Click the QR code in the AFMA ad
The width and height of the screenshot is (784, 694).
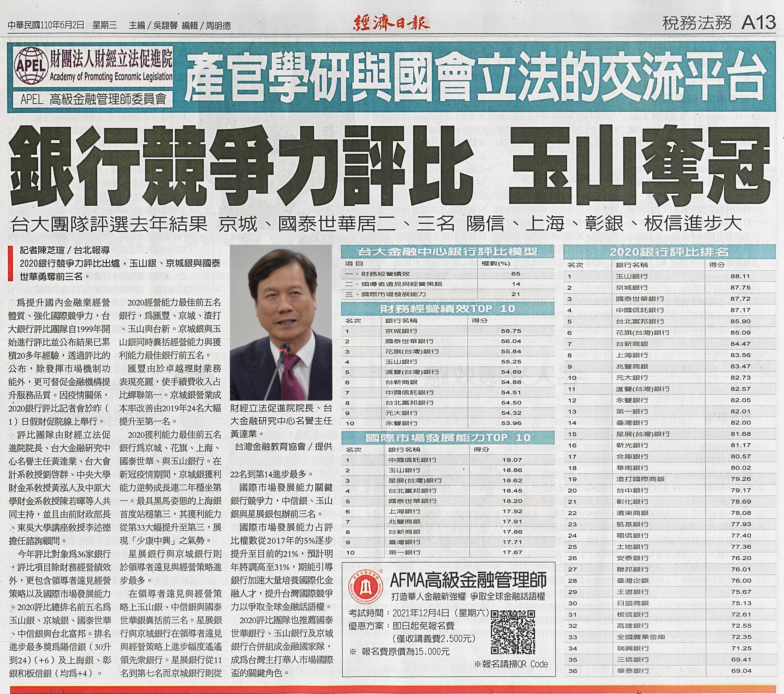[513, 632]
